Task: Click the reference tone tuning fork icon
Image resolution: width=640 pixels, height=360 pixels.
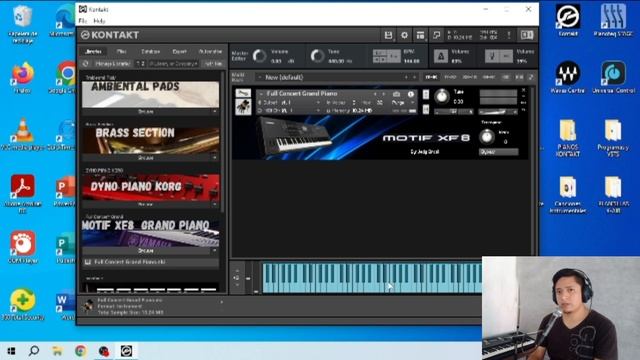Action: (x=492, y=56)
